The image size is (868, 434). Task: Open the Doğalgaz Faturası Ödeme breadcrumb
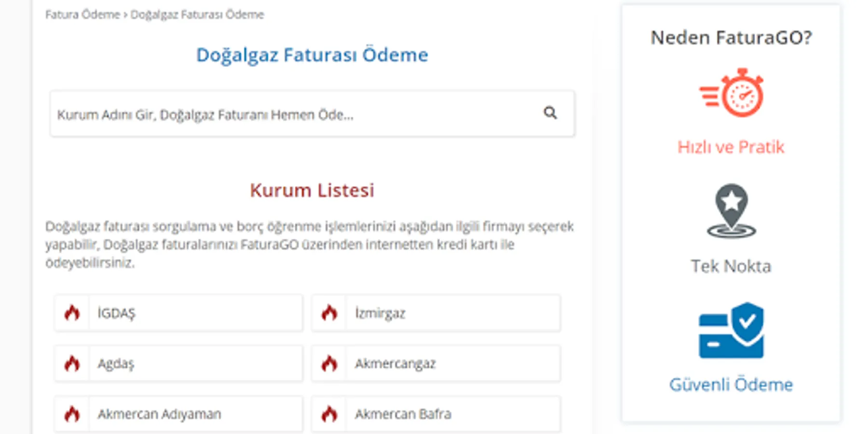[197, 14]
